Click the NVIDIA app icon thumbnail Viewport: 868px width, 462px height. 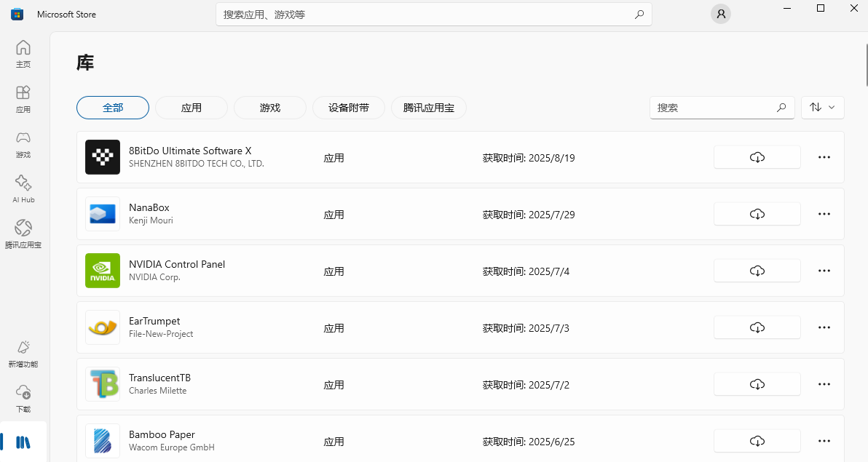[103, 271]
